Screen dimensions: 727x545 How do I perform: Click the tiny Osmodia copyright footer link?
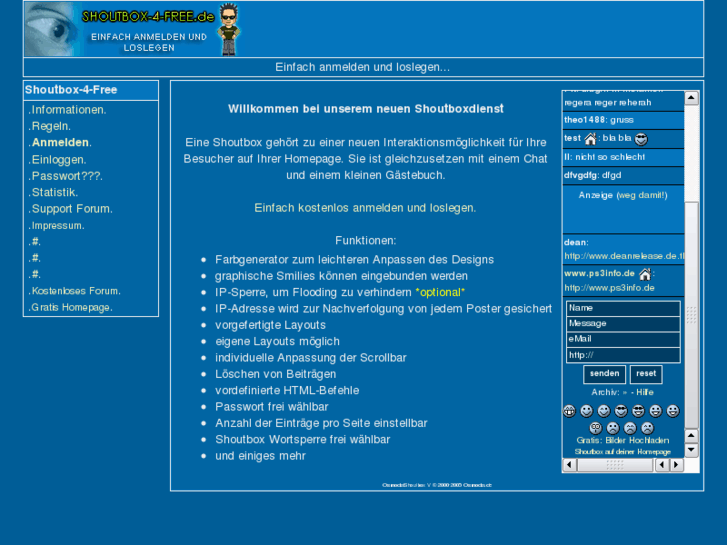pyautogui.click(x=437, y=485)
